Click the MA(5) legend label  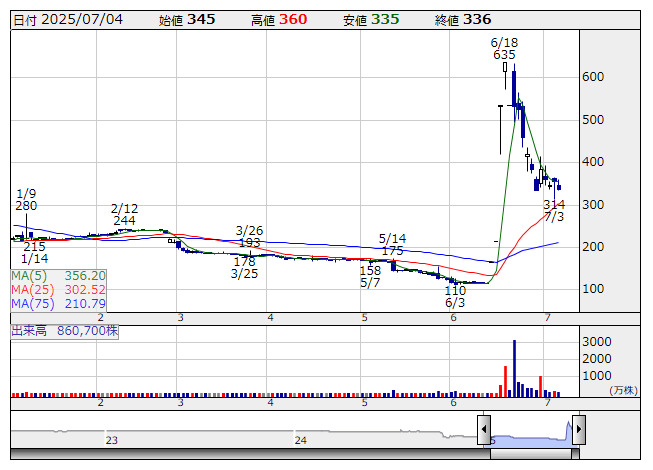[59, 275]
